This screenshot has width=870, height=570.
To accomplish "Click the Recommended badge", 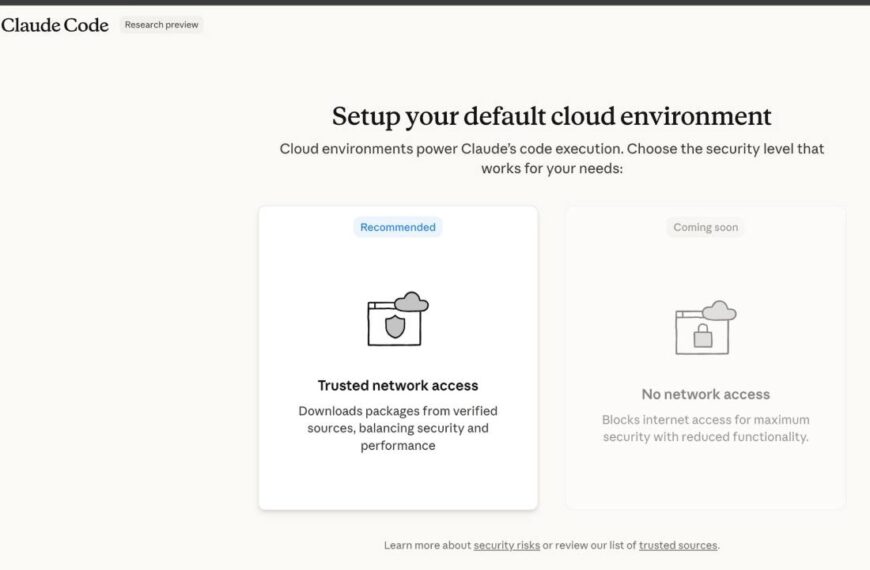I will coord(398,227).
